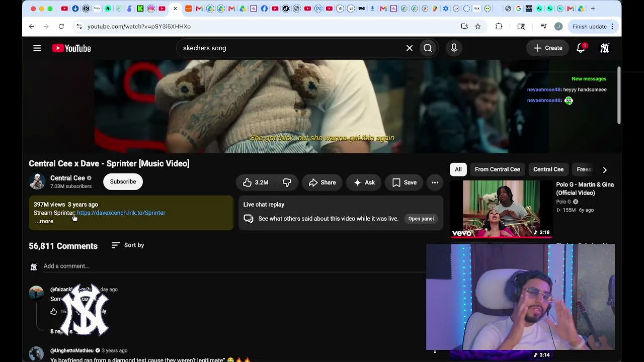Switch to the Instagram tab

coord(151,9)
